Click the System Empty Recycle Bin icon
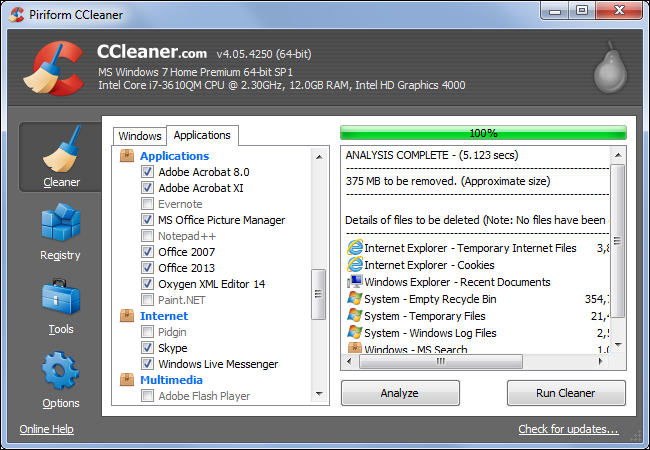Viewport: 650px width, 450px height. [355, 299]
